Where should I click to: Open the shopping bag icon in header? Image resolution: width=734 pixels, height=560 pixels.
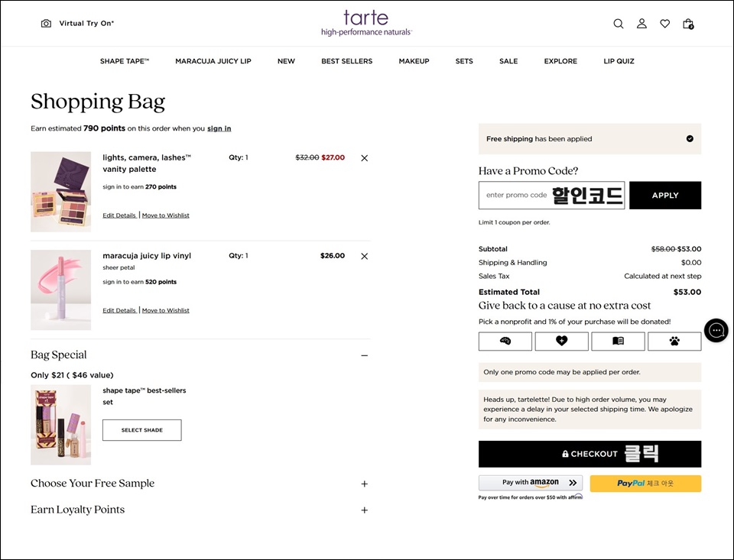688,24
